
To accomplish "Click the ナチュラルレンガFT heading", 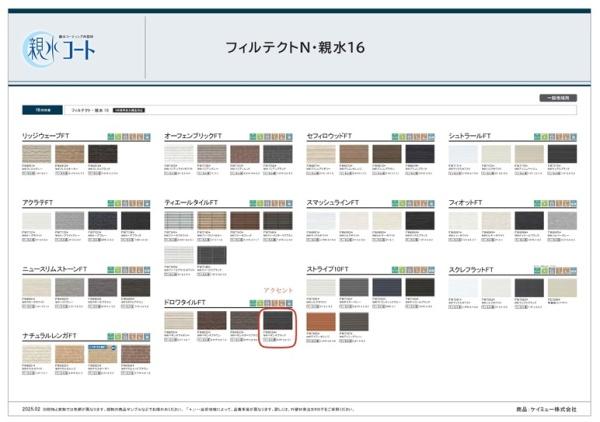I will click(49, 336).
